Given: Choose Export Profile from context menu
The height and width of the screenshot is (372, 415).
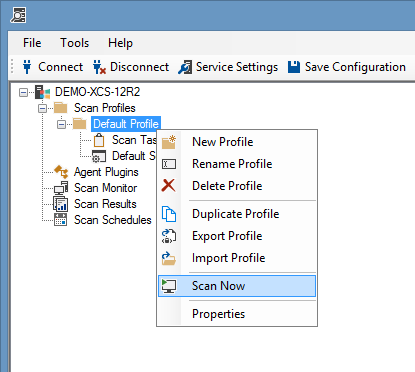Looking at the screenshot, I should [x=237, y=236].
